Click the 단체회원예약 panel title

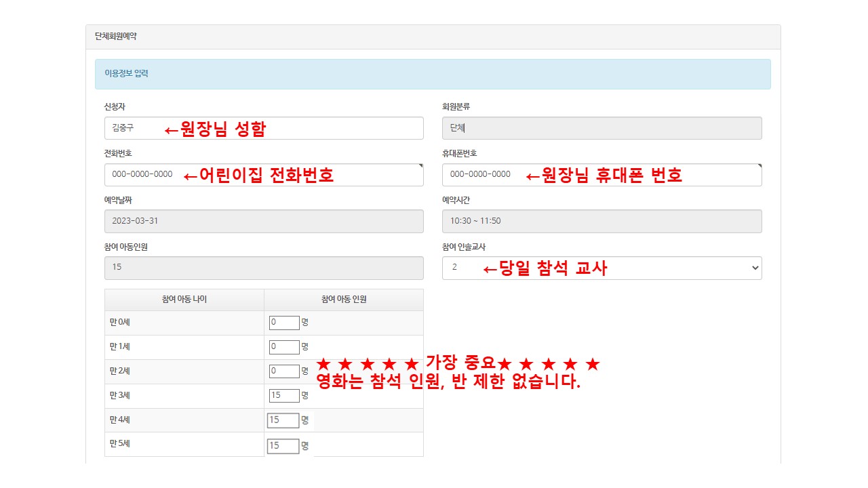click(116, 37)
